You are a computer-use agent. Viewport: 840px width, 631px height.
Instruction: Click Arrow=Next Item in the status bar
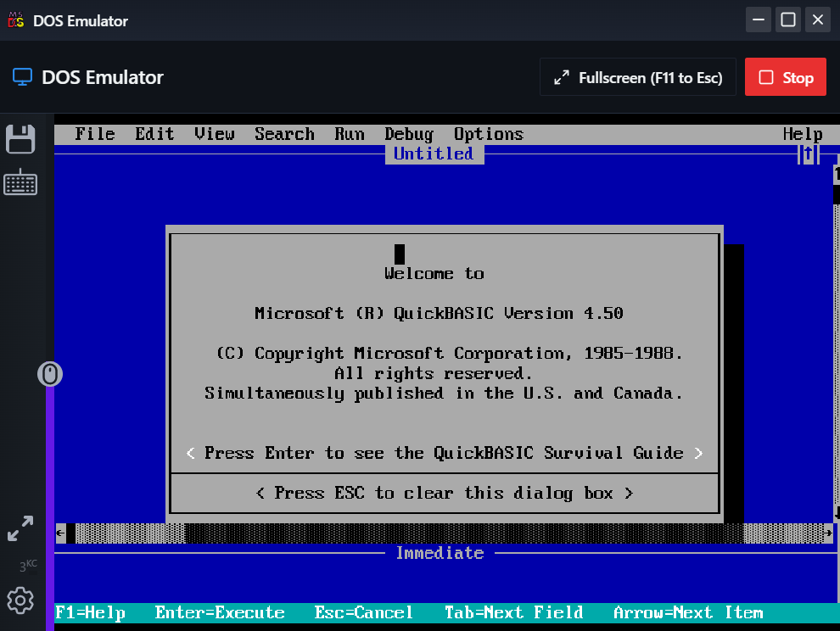(x=688, y=613)
